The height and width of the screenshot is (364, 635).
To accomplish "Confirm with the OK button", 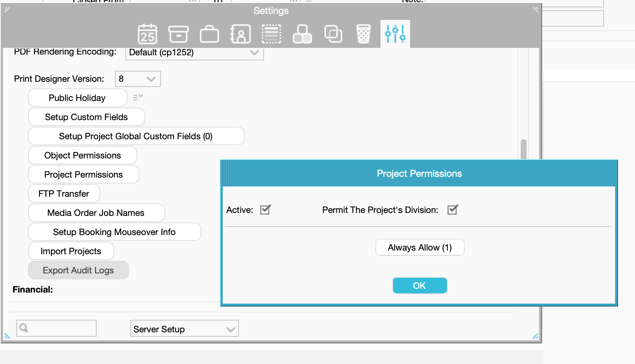I will [x=420, y=286].
